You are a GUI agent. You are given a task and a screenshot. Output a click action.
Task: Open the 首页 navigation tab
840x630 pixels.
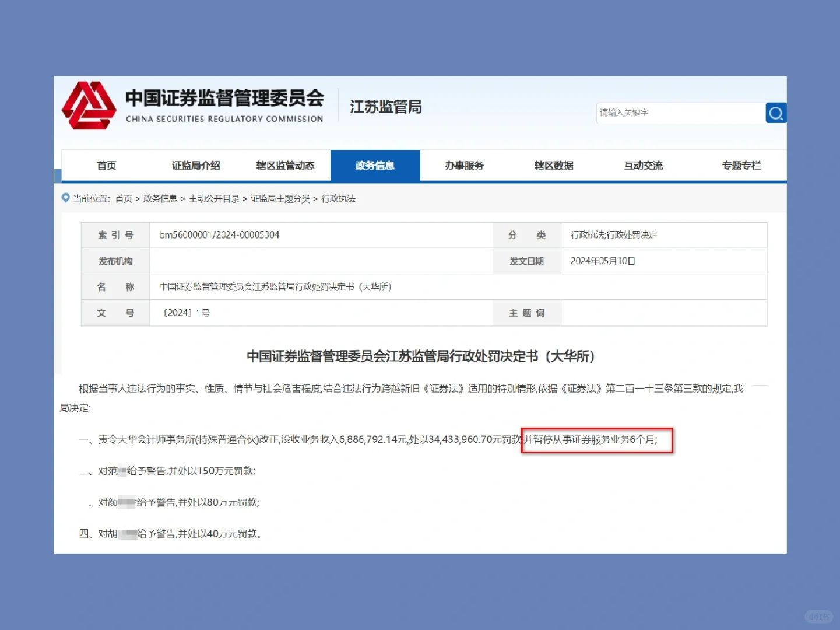point(106,166)
